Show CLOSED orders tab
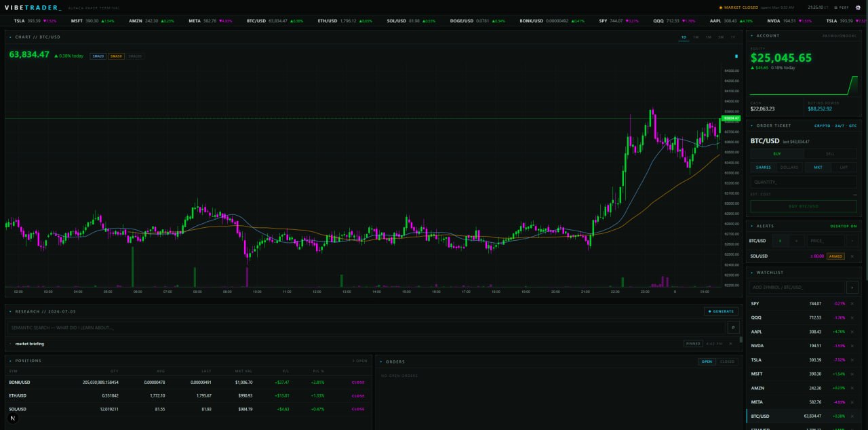Screen dimensions: 868x430 click(x=727, y=361)
